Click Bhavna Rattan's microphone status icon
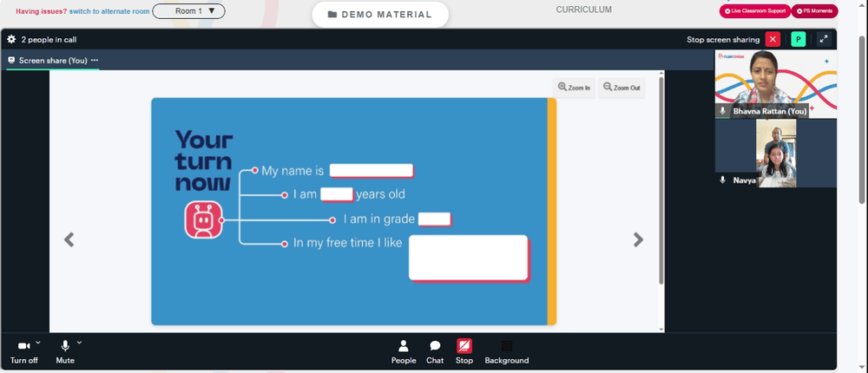868x373 pixels. (x=722, y=111)
